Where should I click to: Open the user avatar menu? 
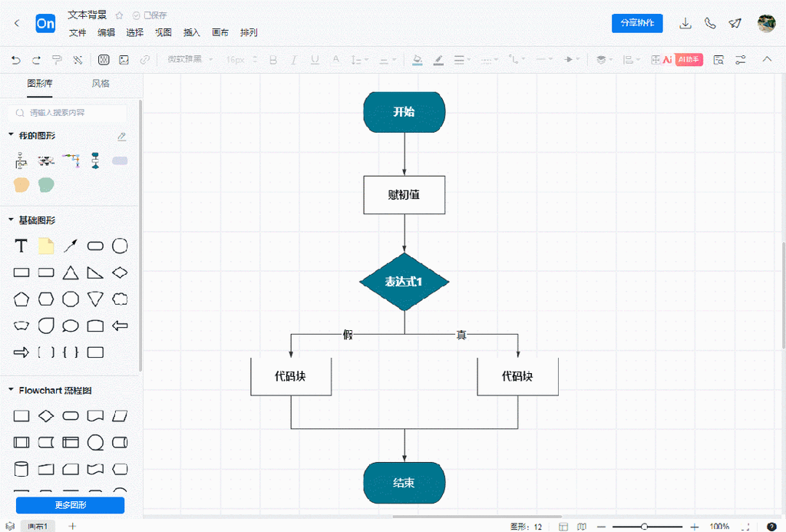767,24
